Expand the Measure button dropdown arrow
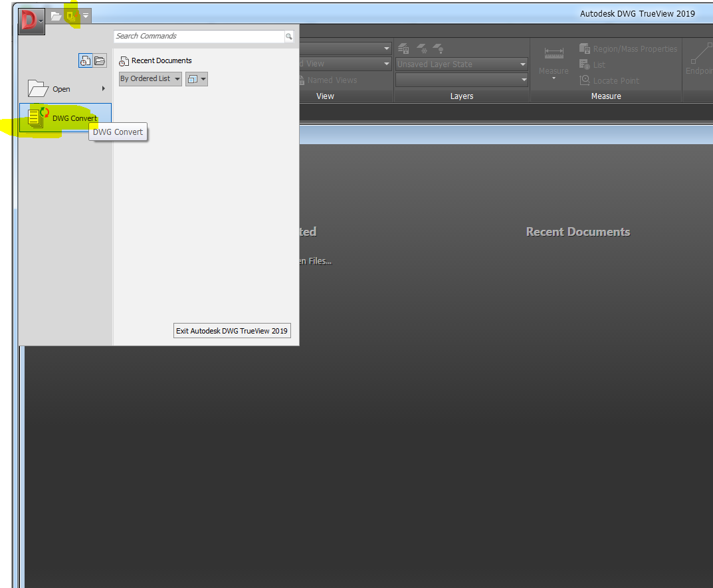Image resolution: width=713 pixels, height=588 pixels. point(554,78)
